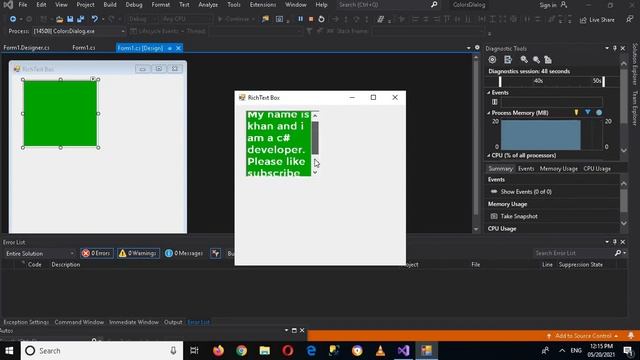640x360 pixels.
Task: Click the Save toolbar icon
Action: click(x=70, y=19)
